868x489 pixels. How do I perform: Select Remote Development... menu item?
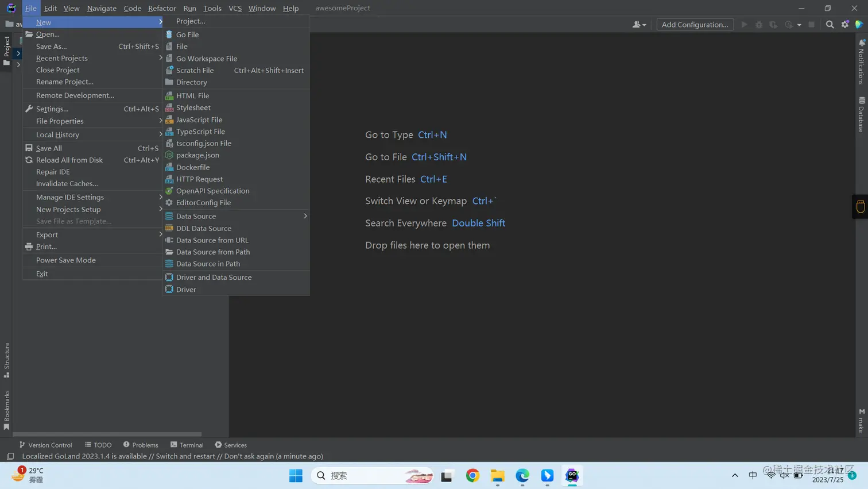coord(92,95)
